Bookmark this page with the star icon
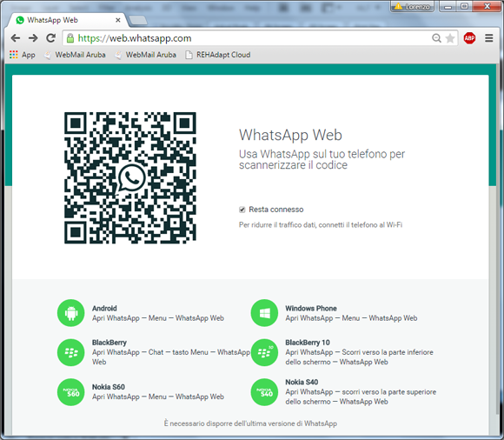This screenshot has width=504, height=440. [x=450, y=38]
